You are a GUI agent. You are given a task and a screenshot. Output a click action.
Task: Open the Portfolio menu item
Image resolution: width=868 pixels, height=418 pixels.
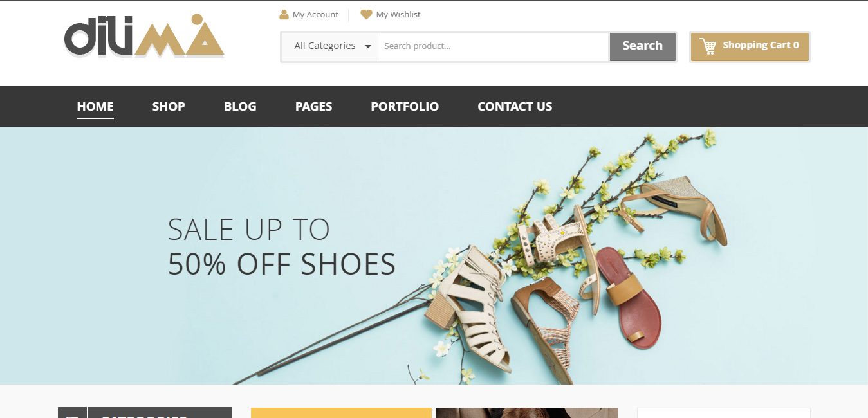tap(405, 107)
